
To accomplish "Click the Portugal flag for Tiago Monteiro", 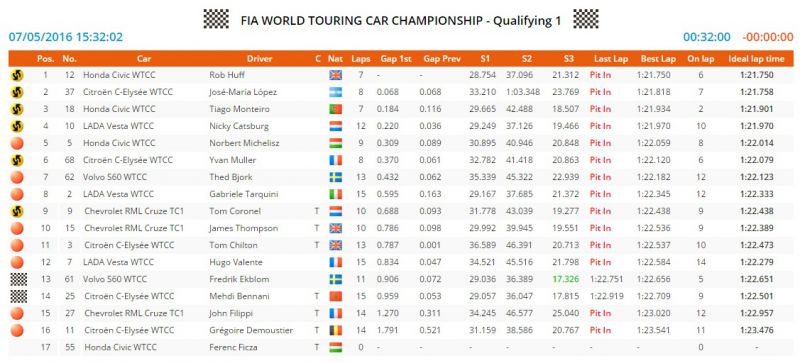I will pos(335,109).
